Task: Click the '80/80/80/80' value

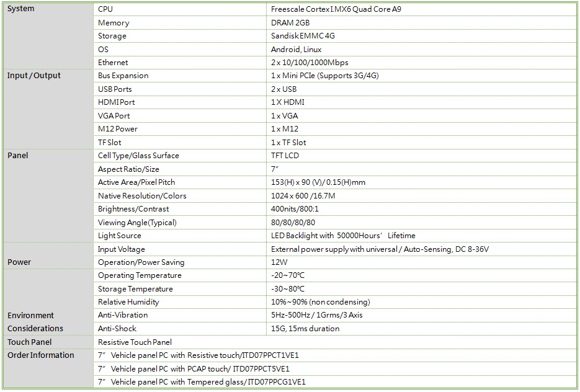Action: tap(293, 222)
